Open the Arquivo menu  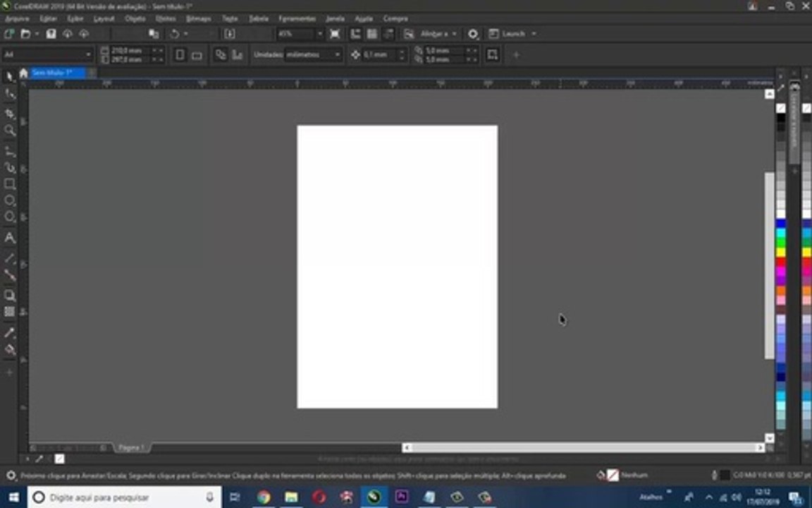click(17, 18)
